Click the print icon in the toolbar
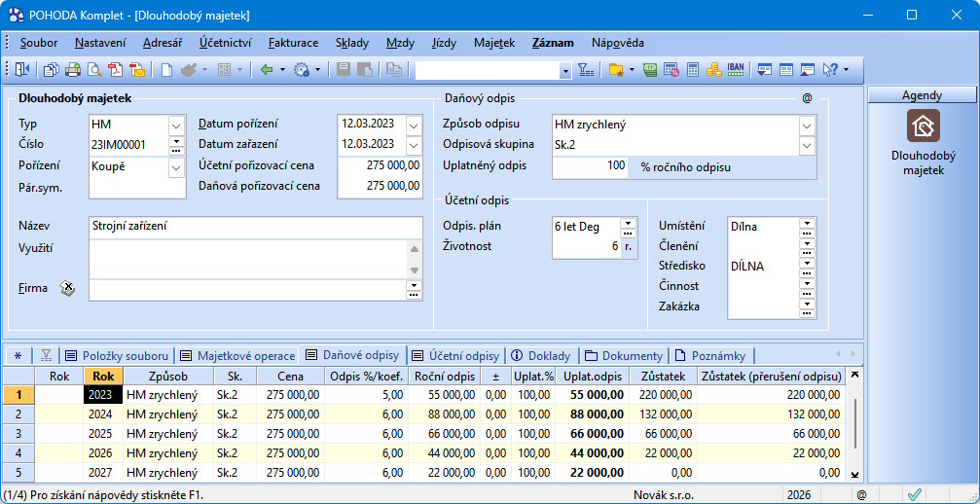 [74, 70]
